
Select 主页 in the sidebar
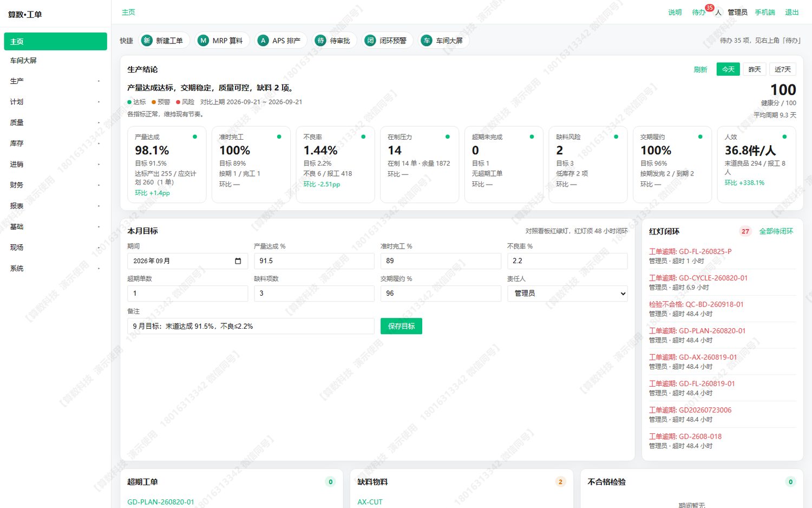pyautogui.click(x=55, y=42)
